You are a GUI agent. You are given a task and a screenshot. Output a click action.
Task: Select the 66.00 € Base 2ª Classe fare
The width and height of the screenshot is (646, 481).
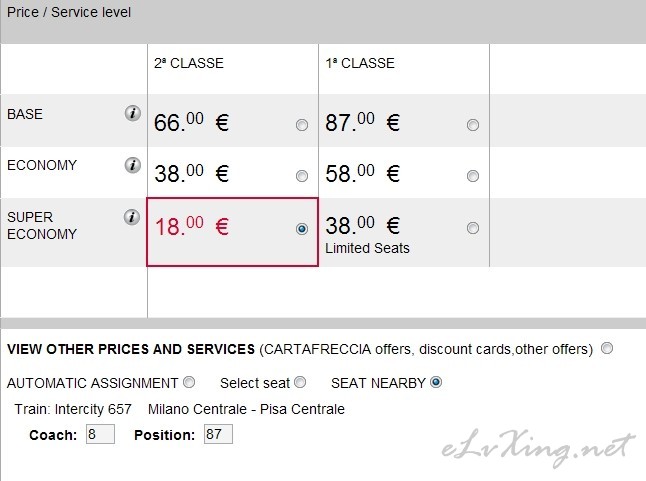(302, 125)
